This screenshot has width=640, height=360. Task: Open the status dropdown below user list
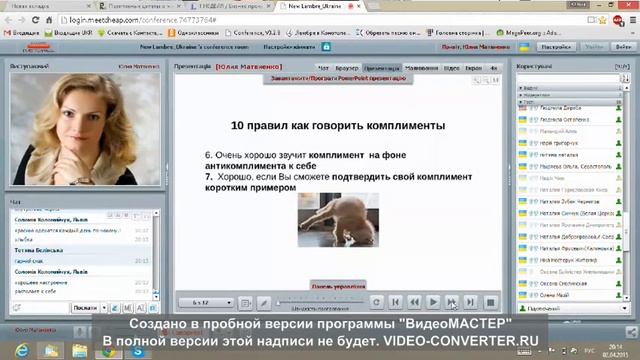(573, 309)
